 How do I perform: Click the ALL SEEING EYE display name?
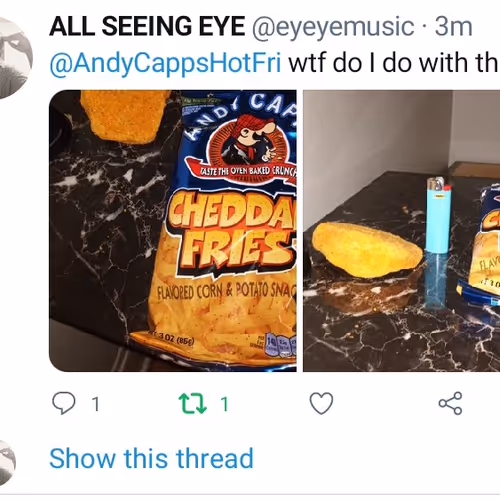pyautogui.click(x=147, y=26)
